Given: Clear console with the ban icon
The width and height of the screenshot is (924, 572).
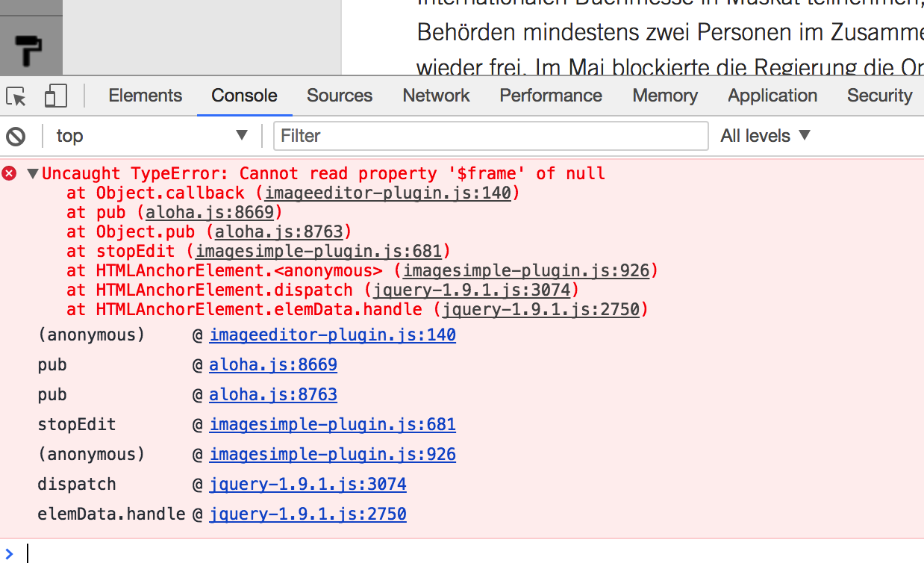Looking at the screenshot, I should click(x=16, y=136).
